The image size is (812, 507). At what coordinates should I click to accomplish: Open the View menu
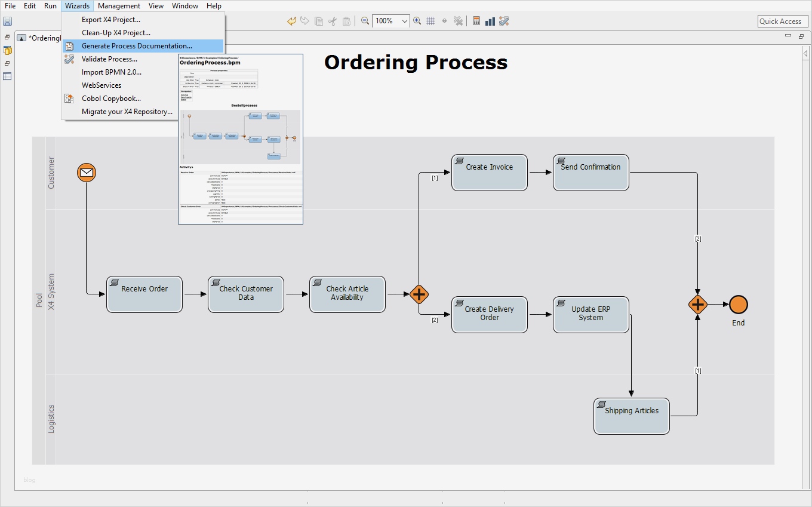pyautogui.click(x=156, y=6)
